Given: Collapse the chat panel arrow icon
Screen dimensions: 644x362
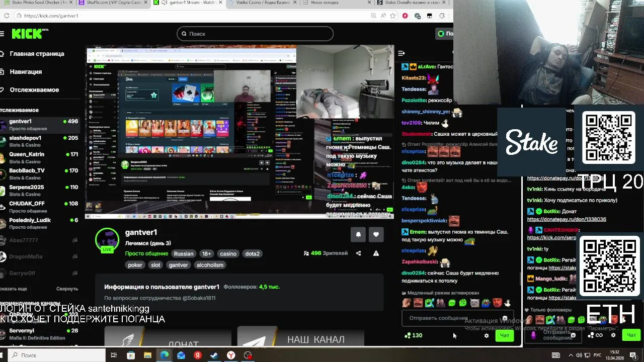Looking at the screenshot, I should click(401, 53).
